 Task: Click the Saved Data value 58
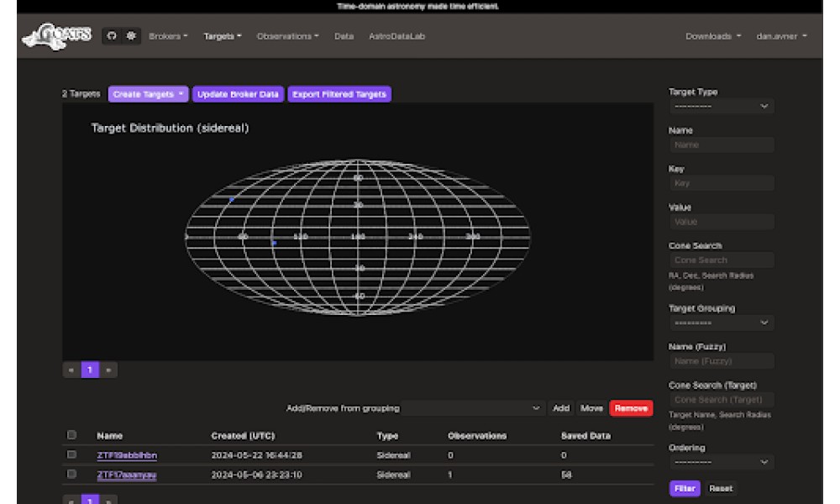[x=566, y=475]
